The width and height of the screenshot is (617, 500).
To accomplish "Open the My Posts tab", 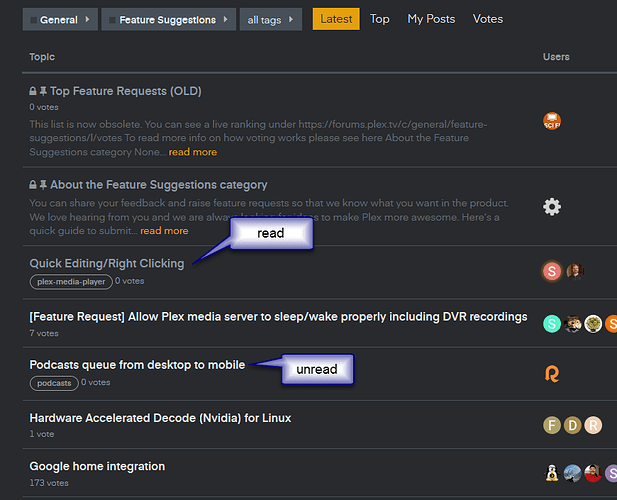I will 431,19.
